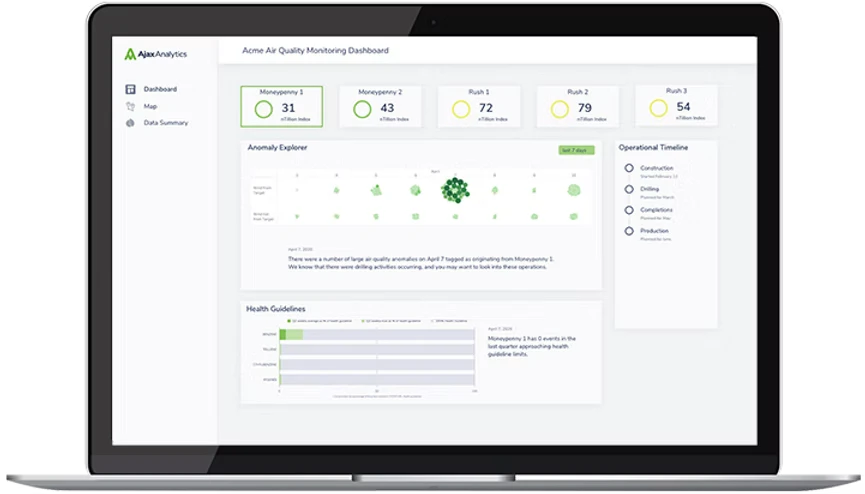
Task: Select the Production timeline circle
Action: coord(629,231)
